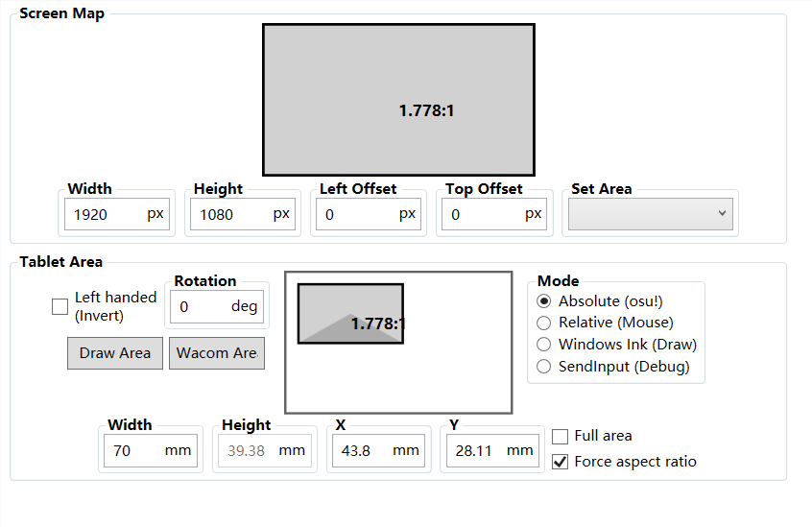812x527 pixels.
Task: Edit the Left Offset field
Action: coord(369,214)
